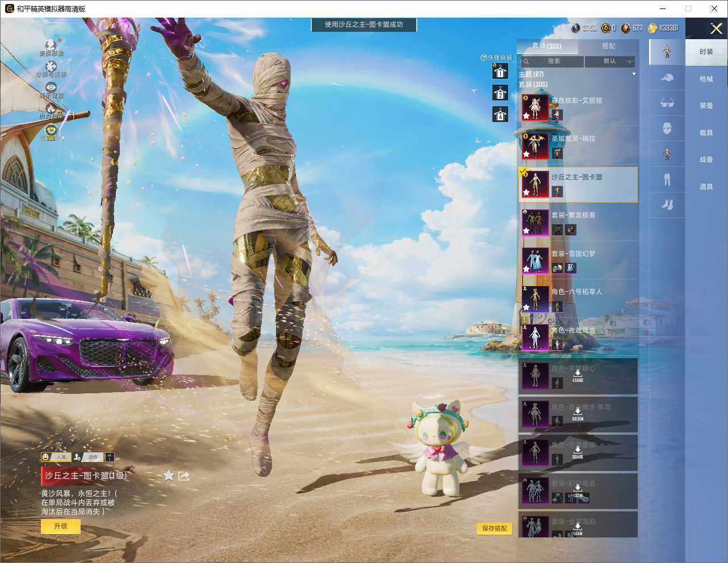This screenshot has height=563, width=728.
Task: Switch to the 搭配 tab
Action: pyautogui.click(x=608, y=46)
